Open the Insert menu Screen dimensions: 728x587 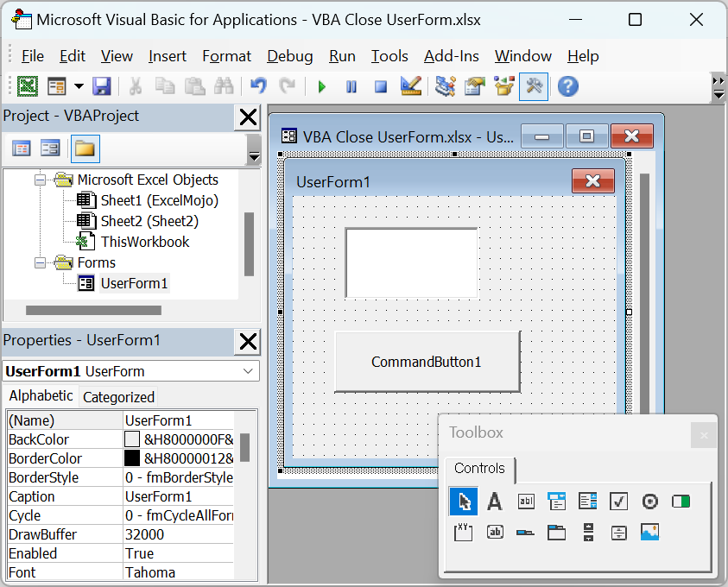(168, 56)
